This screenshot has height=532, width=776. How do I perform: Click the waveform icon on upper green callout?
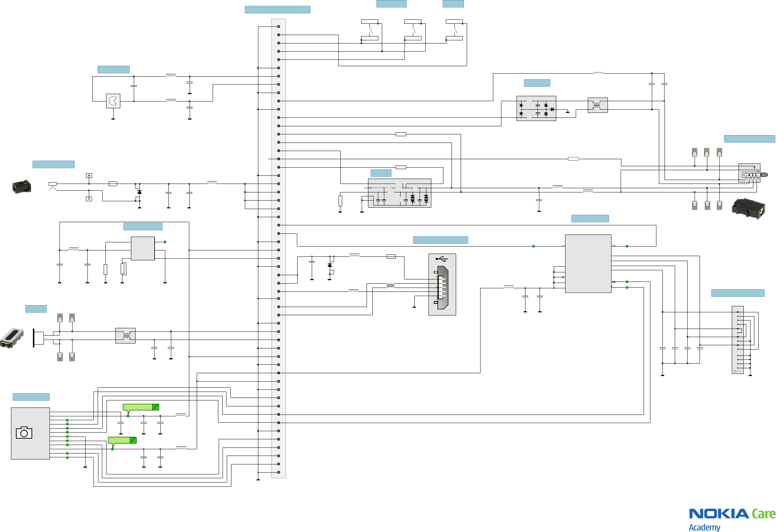click(155, 407)
